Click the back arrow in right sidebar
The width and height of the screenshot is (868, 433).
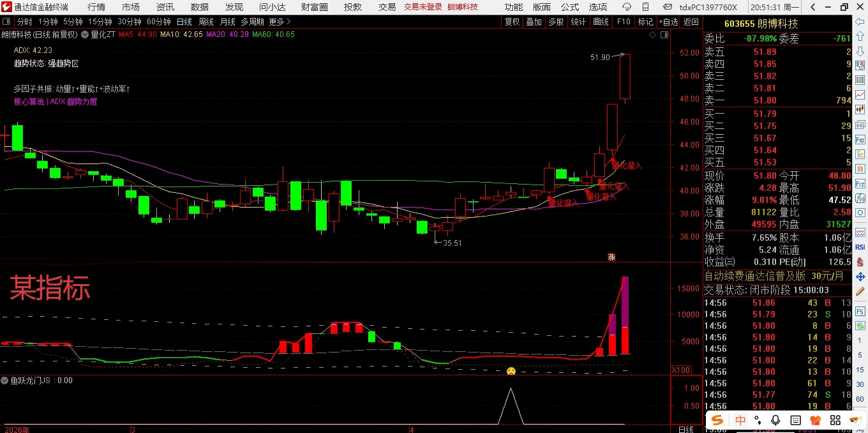(860, 22)
